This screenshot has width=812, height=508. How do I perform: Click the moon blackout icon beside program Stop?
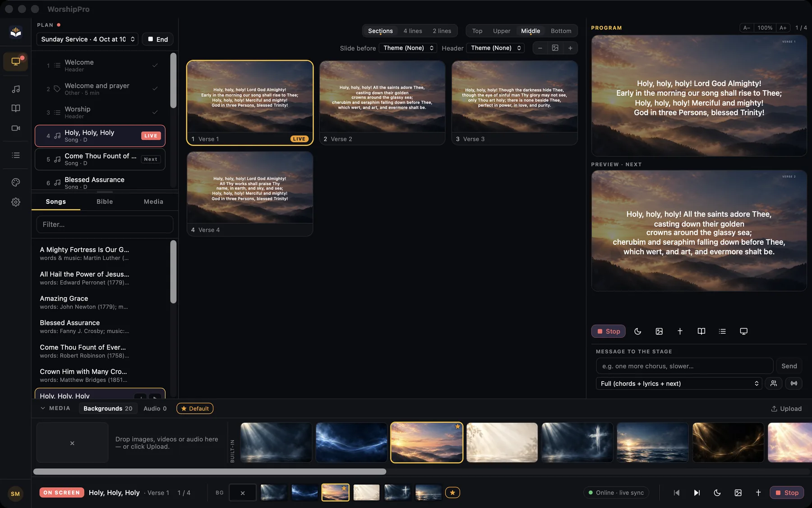coord(637,331)
